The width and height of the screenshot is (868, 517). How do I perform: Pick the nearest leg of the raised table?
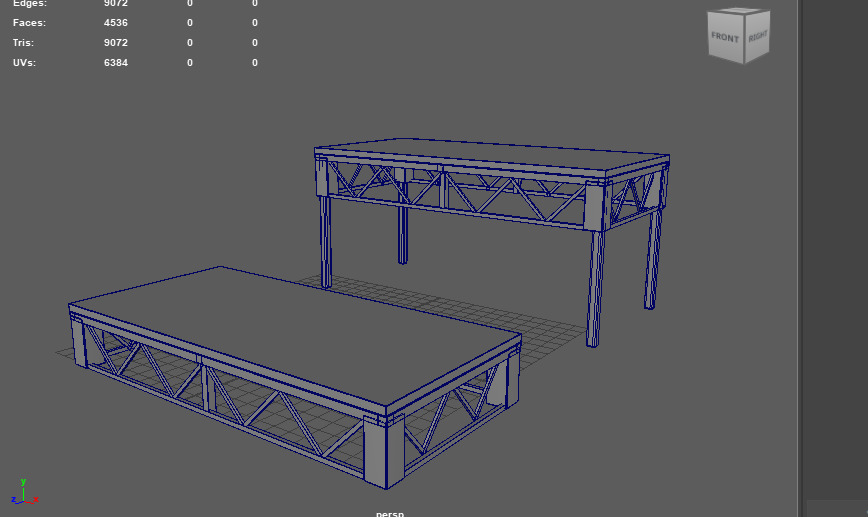pyautogui.click(x=593, y=288)
